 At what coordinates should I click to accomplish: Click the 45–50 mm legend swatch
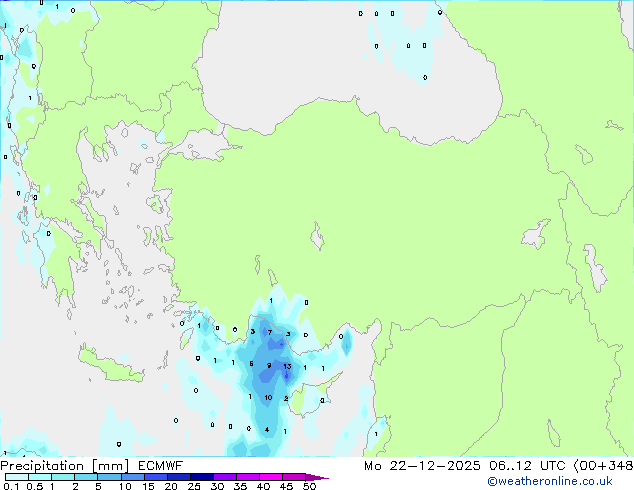[x=294, y=477]
